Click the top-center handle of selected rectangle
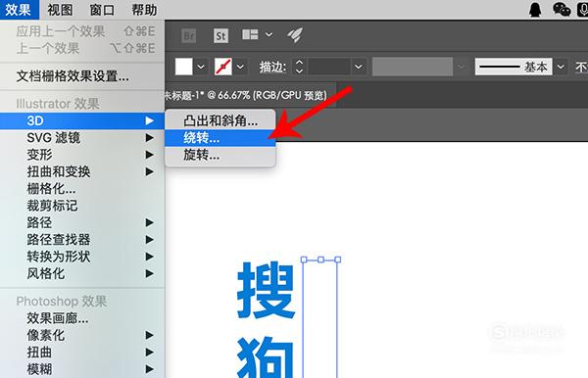 click(320, 260)
